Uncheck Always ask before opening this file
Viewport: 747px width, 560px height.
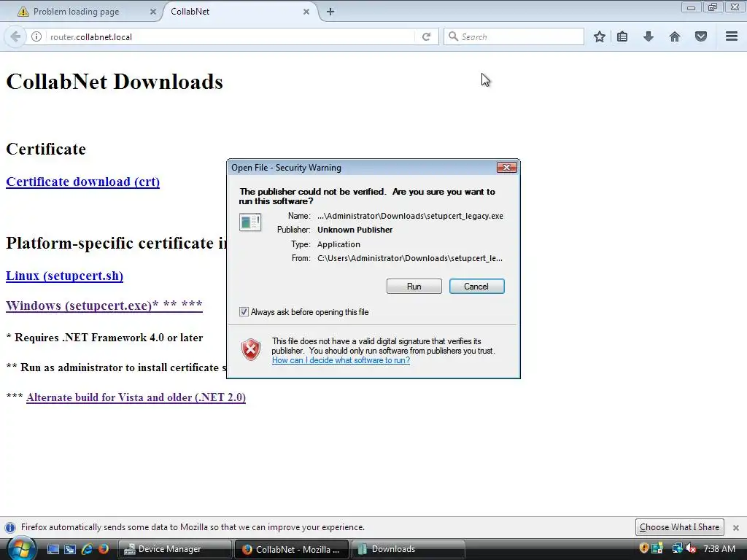click(244, 312)
